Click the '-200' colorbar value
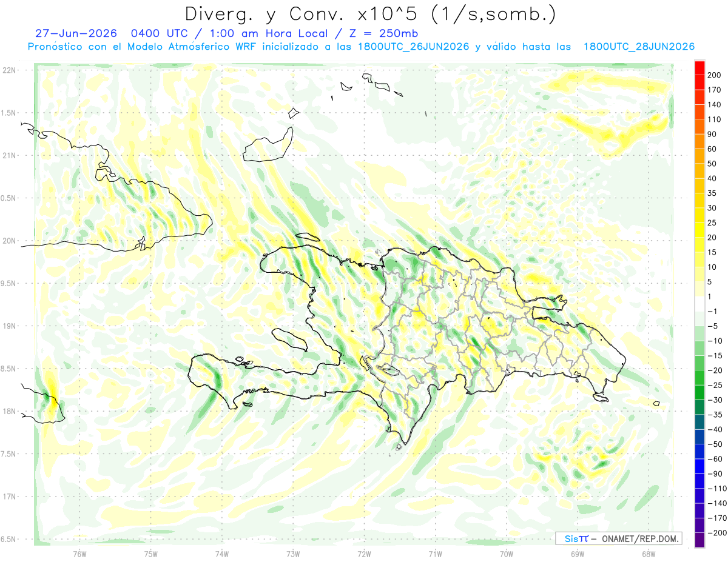The image size is (728, 562). (718, 533)
